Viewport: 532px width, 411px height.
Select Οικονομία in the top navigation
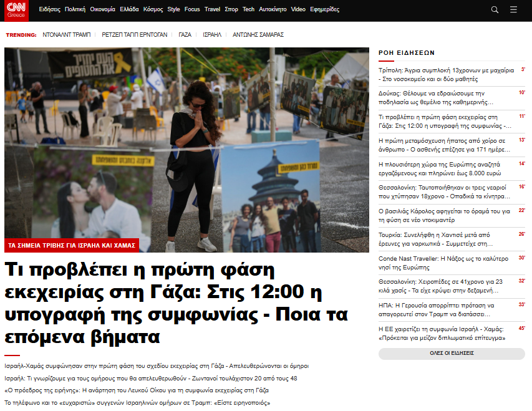pos(103,10)
